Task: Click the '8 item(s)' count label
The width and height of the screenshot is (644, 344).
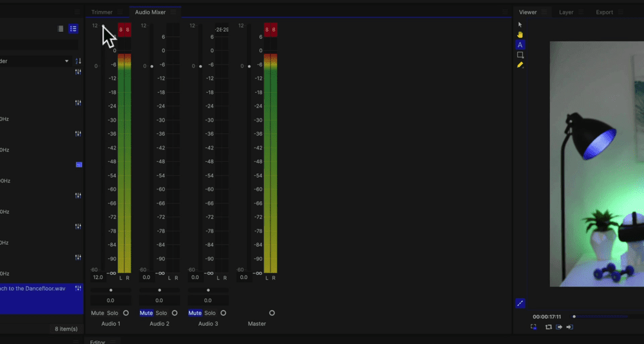Action: 66,329
